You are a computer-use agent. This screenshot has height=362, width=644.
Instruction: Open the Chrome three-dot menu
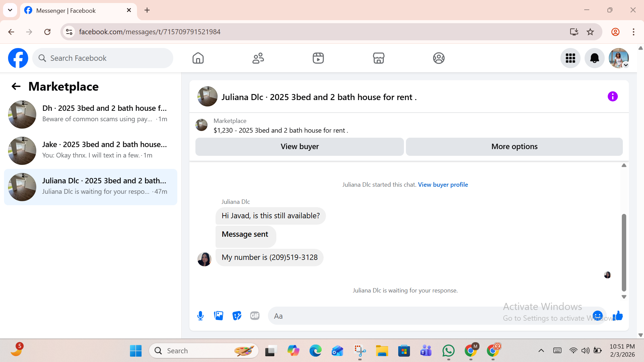point(634,32)
